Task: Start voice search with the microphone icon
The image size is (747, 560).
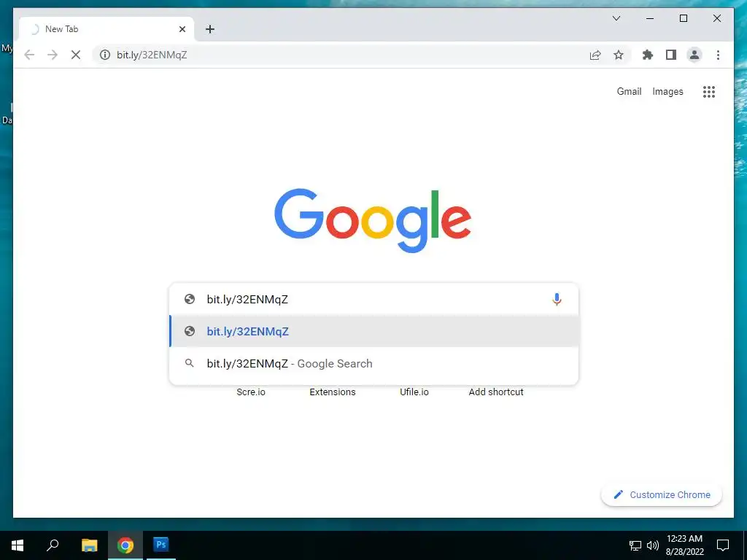Action: point(557,299)
